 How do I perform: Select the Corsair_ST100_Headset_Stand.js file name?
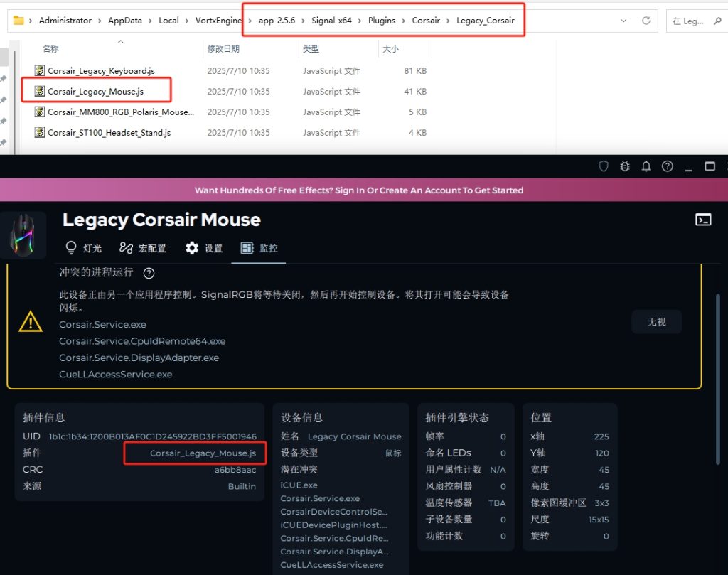[109, 132]
